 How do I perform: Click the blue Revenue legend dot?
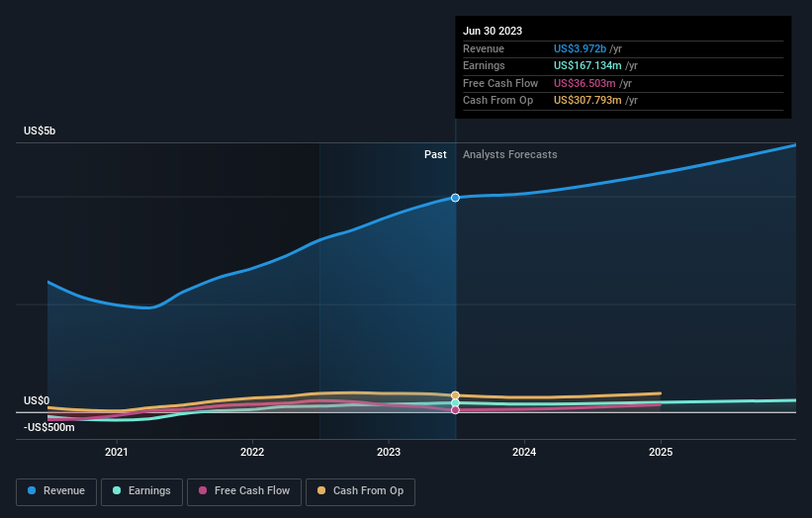[32, 490]
